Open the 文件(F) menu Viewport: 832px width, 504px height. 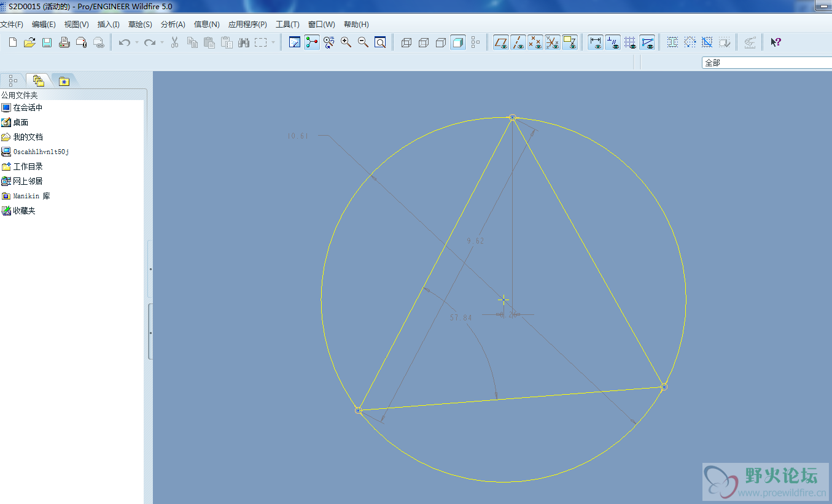click(x=12, y=25)
